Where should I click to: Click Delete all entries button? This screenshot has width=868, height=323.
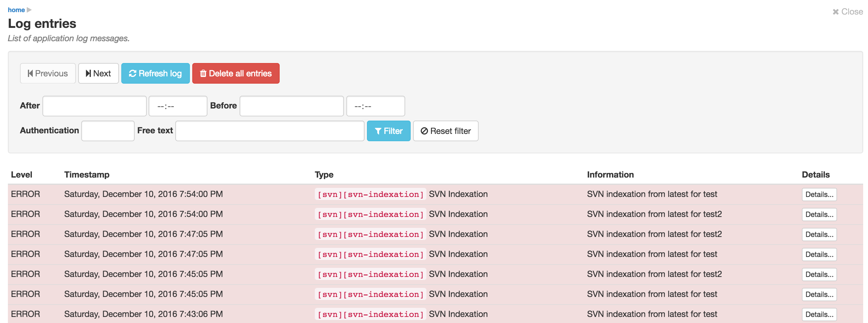coord(236,73)
